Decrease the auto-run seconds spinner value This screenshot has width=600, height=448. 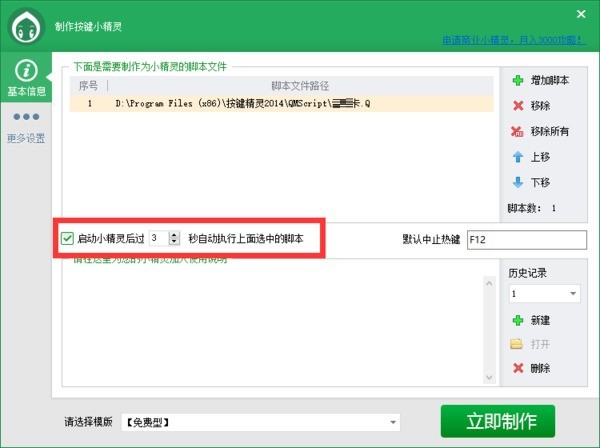(x=175, y=243)
